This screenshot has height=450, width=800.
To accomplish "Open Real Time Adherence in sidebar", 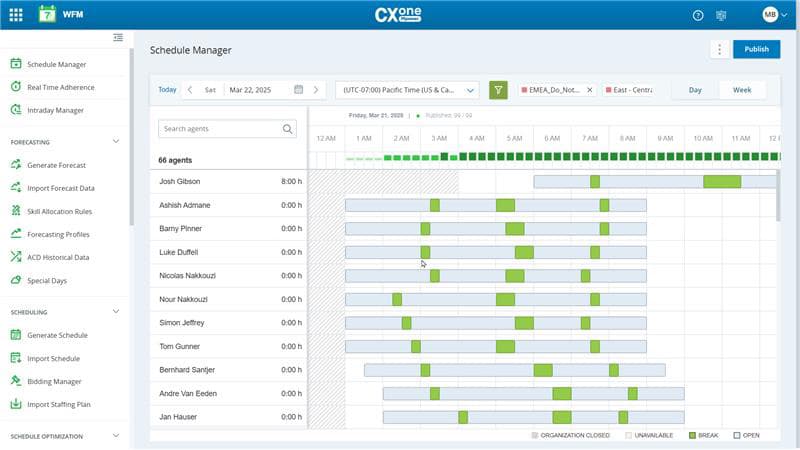I will pos(60,87).
